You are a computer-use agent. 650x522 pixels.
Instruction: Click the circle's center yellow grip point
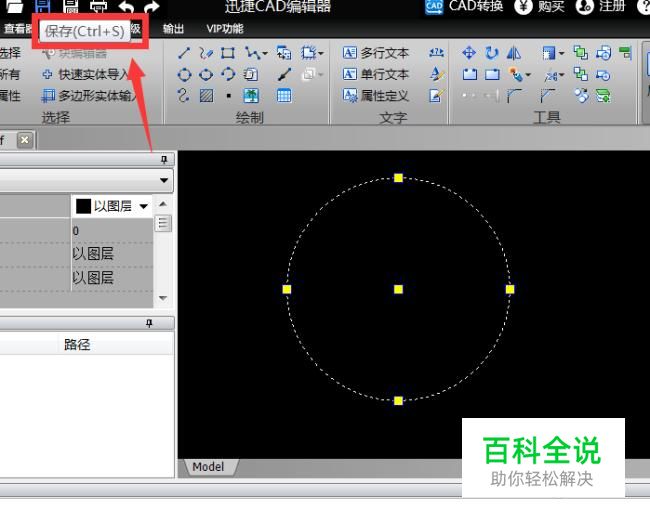click(398, 289)
